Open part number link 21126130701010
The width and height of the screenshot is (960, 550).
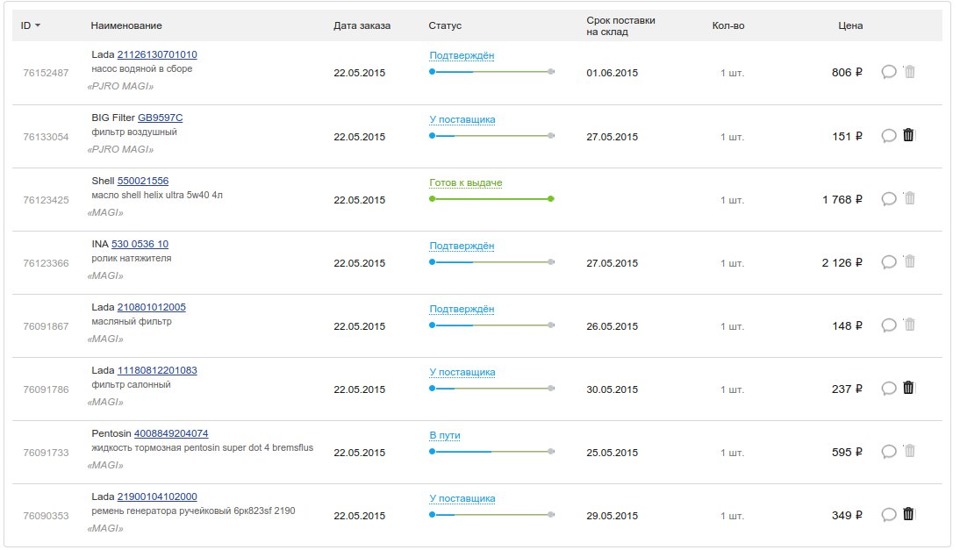(x=157, y=54)
